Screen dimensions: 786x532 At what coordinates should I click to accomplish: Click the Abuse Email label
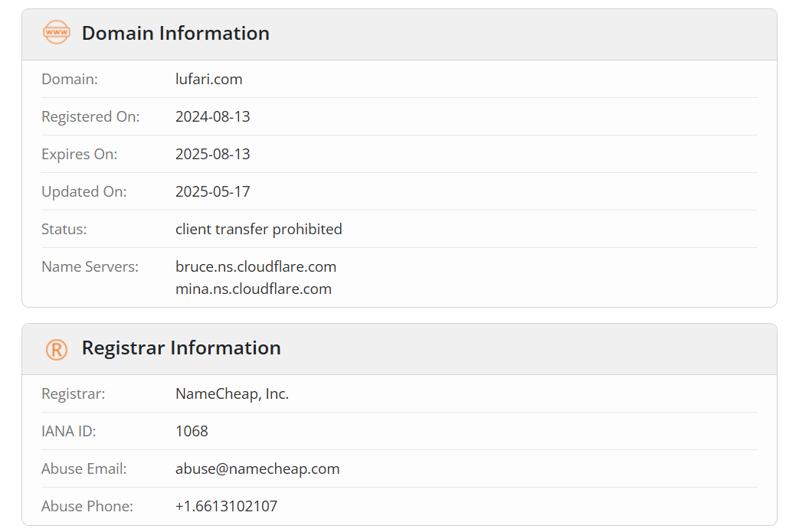pyautogui.click(x=84, y=469)
